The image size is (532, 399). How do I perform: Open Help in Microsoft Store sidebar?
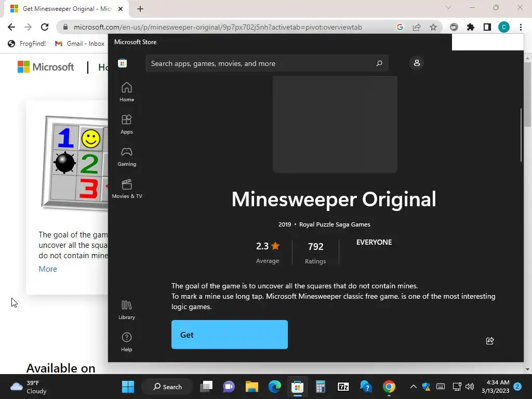coord(127,342)
